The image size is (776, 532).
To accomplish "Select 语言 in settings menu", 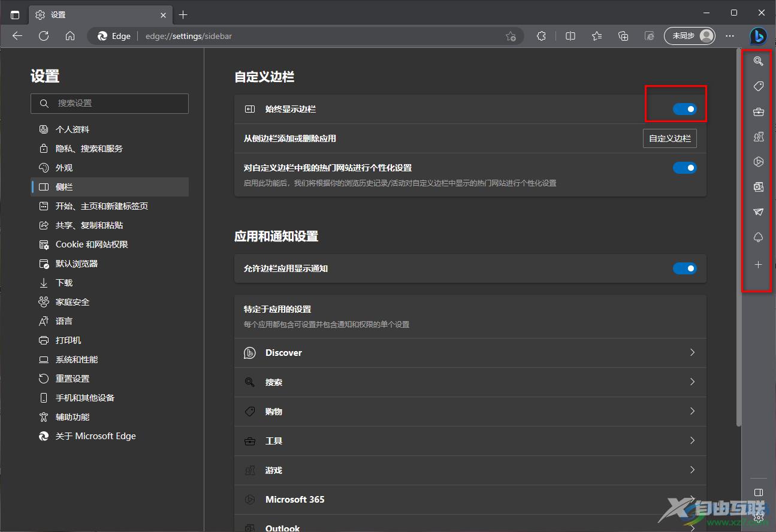I will (x=110, y=321).
